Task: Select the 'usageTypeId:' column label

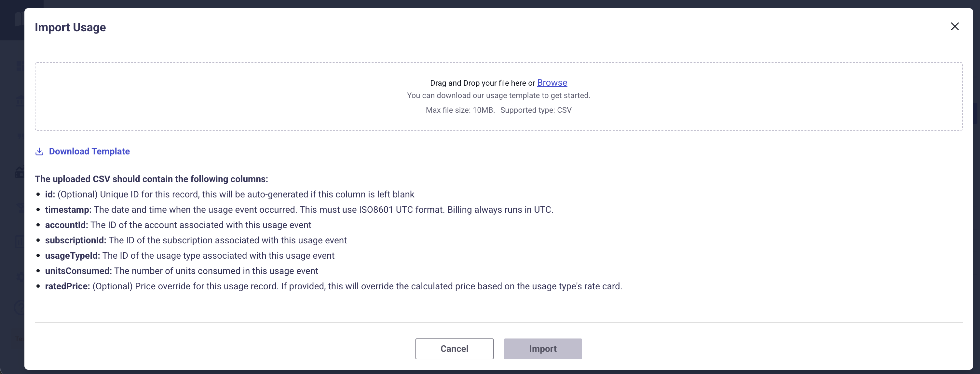Action: pos(72,255)
